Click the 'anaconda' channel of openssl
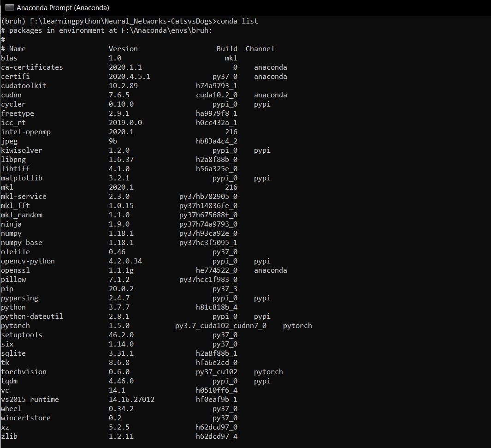Screen dimensions: 491x448 (271, 270)
